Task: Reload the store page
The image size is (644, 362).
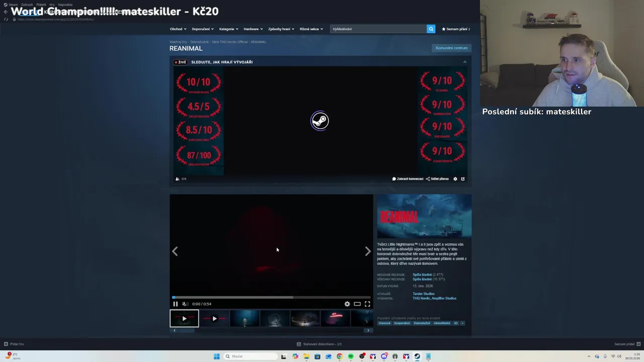Action: [6, 19]
